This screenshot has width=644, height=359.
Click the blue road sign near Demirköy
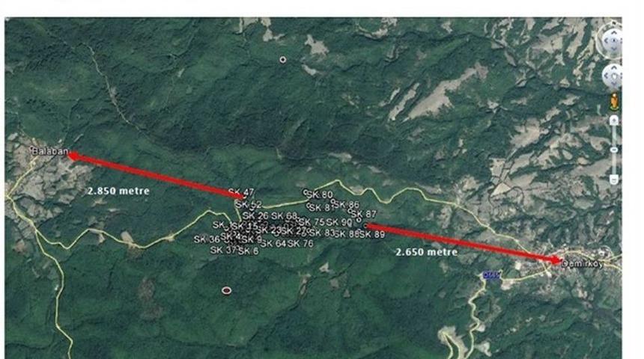(492, 275)
